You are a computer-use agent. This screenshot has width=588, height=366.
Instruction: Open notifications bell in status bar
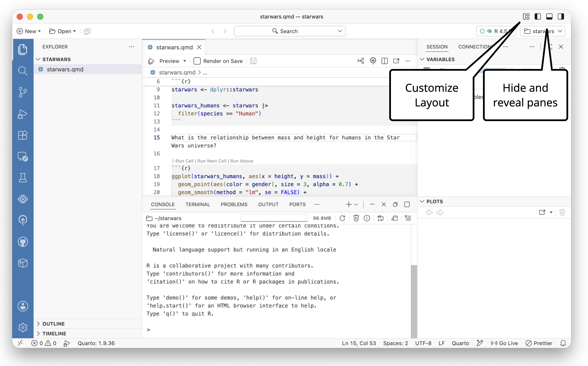coord(563,343)
